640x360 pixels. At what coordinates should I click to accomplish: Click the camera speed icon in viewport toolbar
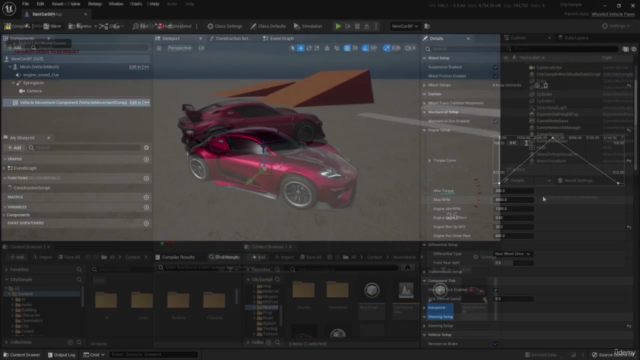[409, 48]
